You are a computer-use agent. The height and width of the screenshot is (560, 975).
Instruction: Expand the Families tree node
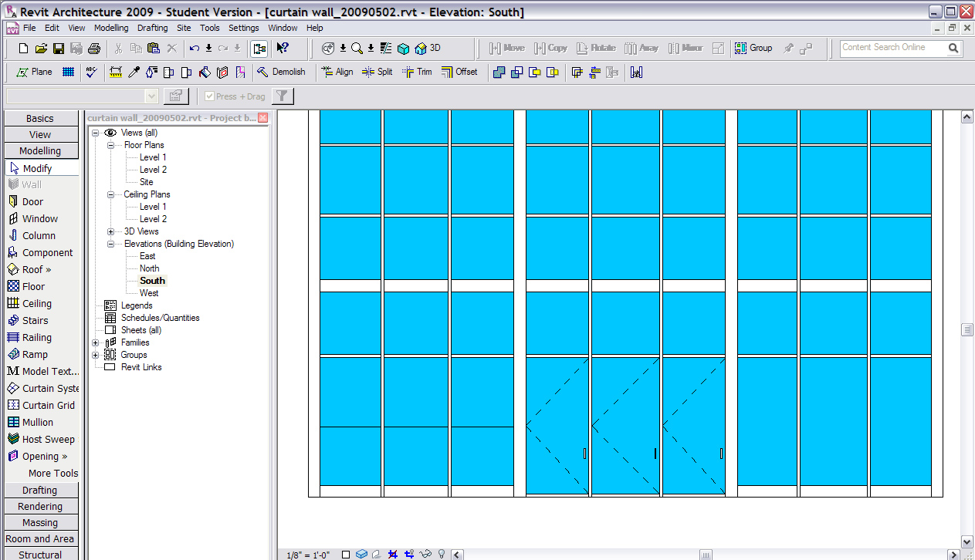click(96, 342)
